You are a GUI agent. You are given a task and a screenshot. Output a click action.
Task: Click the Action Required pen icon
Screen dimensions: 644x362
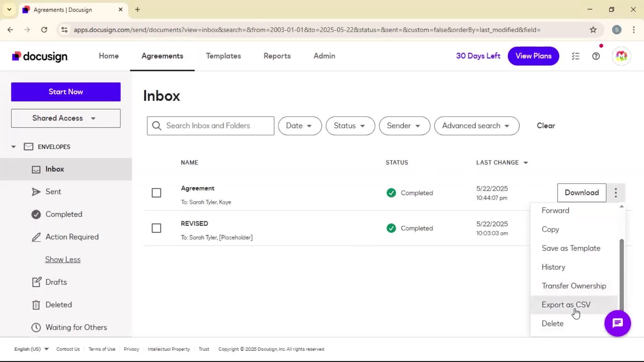point(36,237)
